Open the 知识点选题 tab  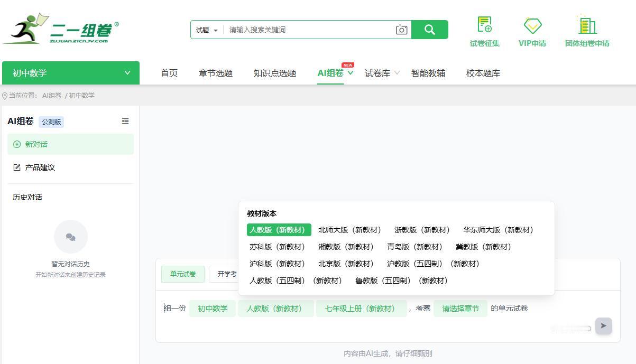click(275, 73)
